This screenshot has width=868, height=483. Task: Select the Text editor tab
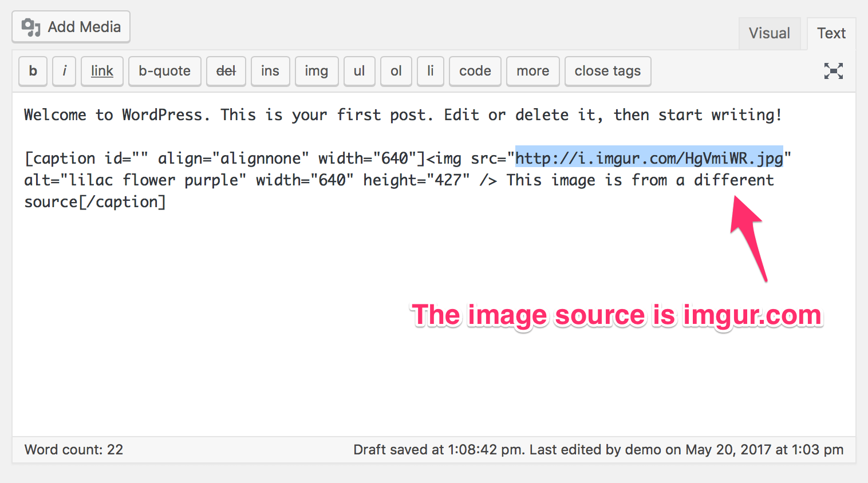pyautogui.click(x=831, y=33)
